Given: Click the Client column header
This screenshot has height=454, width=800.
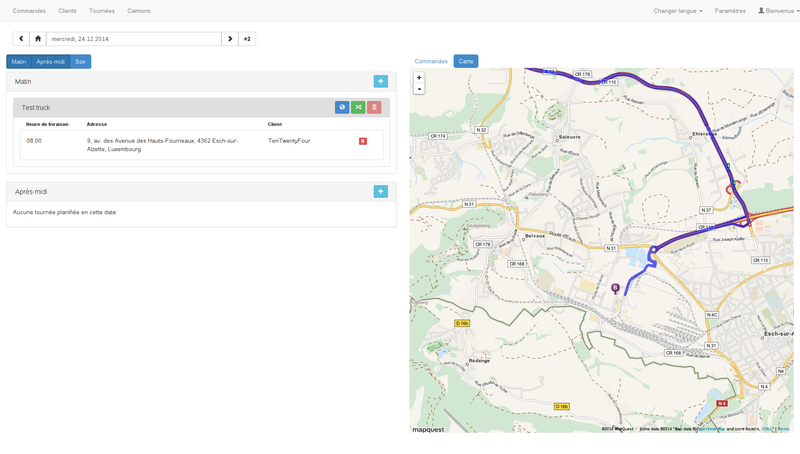Looking at the screenshot, I should [275, 124].
